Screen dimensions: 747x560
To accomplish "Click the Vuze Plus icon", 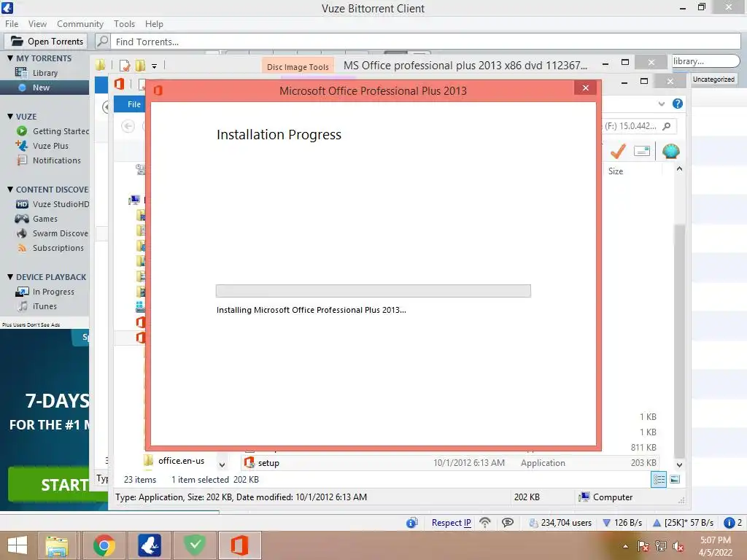I will pyautogui.click(x=22, y=145).
